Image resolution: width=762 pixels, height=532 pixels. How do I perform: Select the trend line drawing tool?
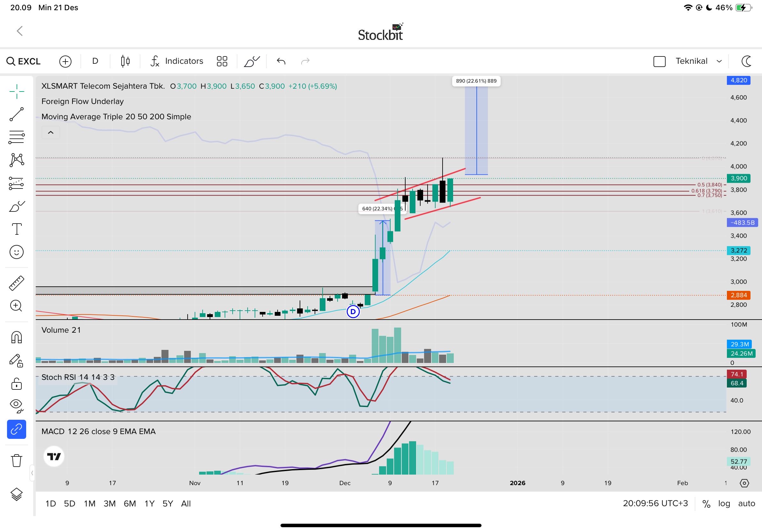(16, 114)
